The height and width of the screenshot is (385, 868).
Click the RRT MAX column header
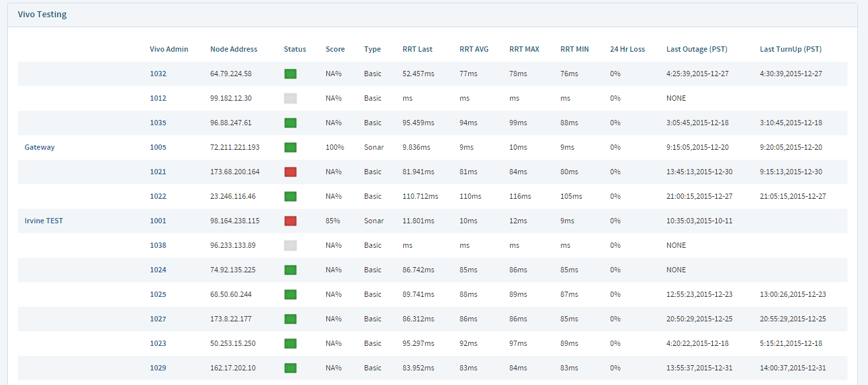(x=525, y=49)
